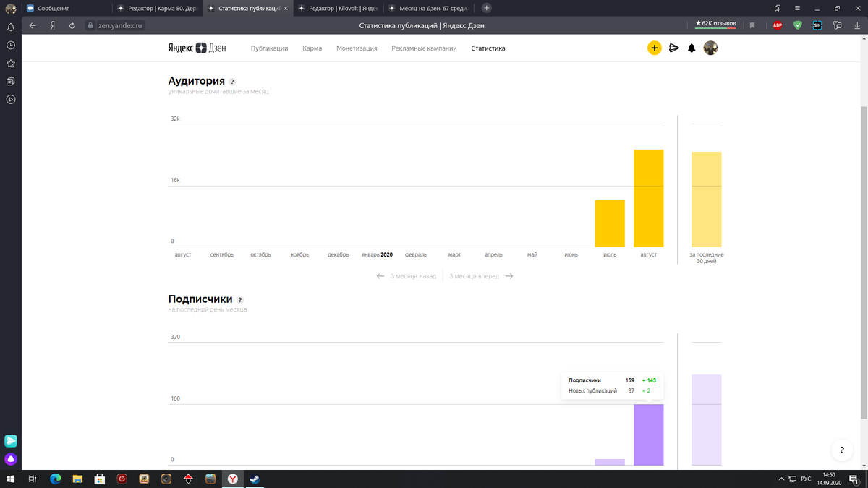Open the tab collections icon in title bar
Screen dimensions: 868x488
[778, 8]
